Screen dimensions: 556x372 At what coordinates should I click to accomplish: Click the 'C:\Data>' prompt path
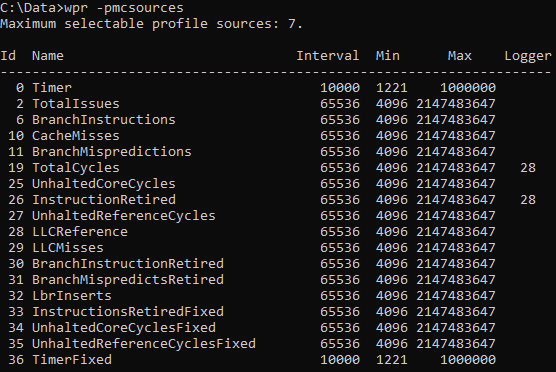pyautogui.click(x=32, y=8)
